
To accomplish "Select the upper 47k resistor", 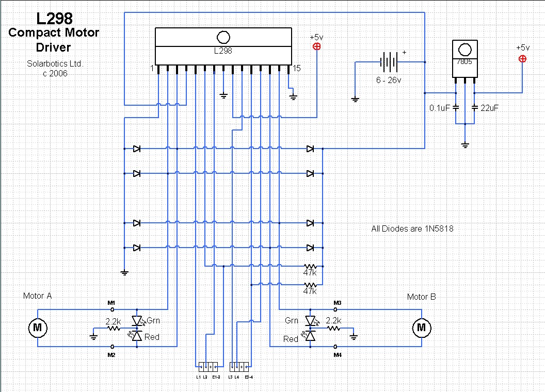I will coord(310,266).
